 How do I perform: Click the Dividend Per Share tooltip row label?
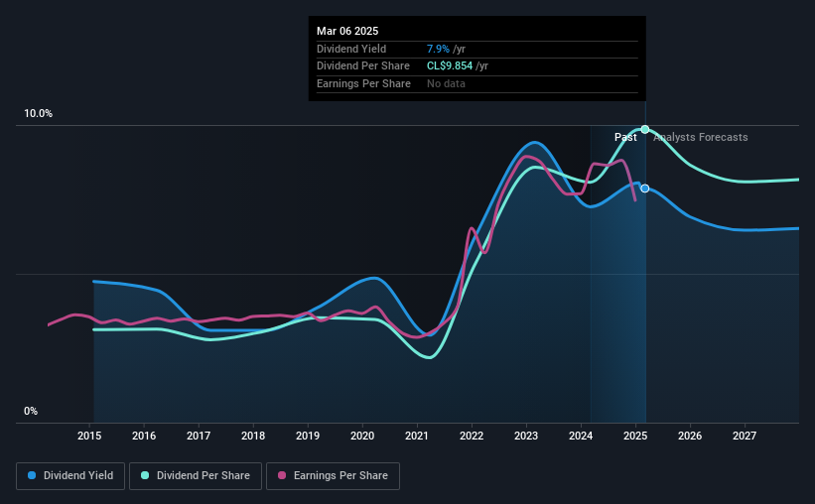tap(363, 66)
